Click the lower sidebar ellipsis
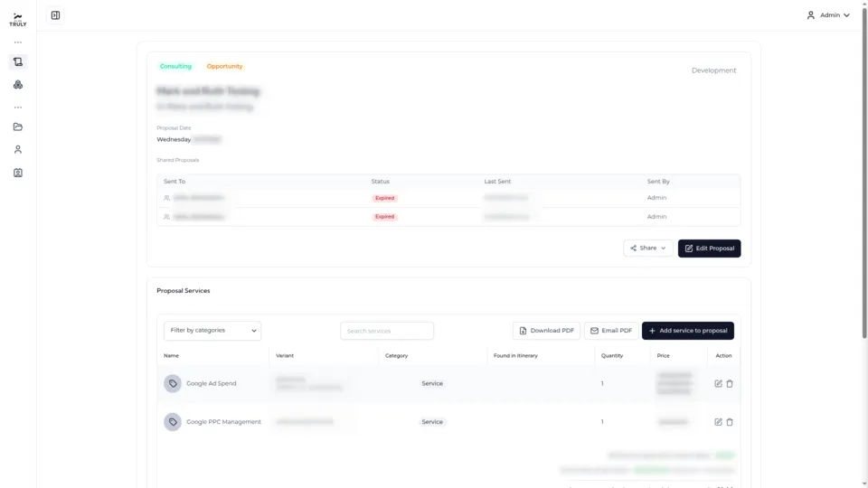This screenshot has width=868, height=488. [x=18, y=108]
